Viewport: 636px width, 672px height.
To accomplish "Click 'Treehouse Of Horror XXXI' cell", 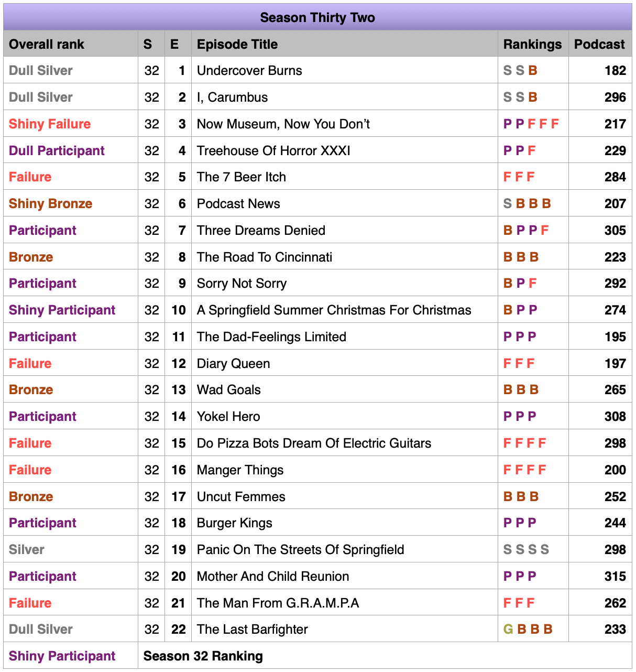I will pos(273,150).
